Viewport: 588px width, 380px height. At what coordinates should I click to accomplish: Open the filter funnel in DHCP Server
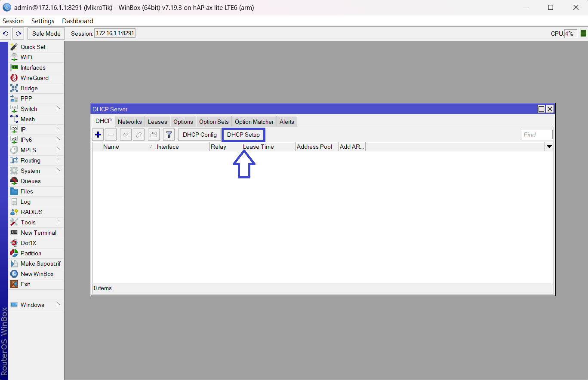(x=169, y=135)
